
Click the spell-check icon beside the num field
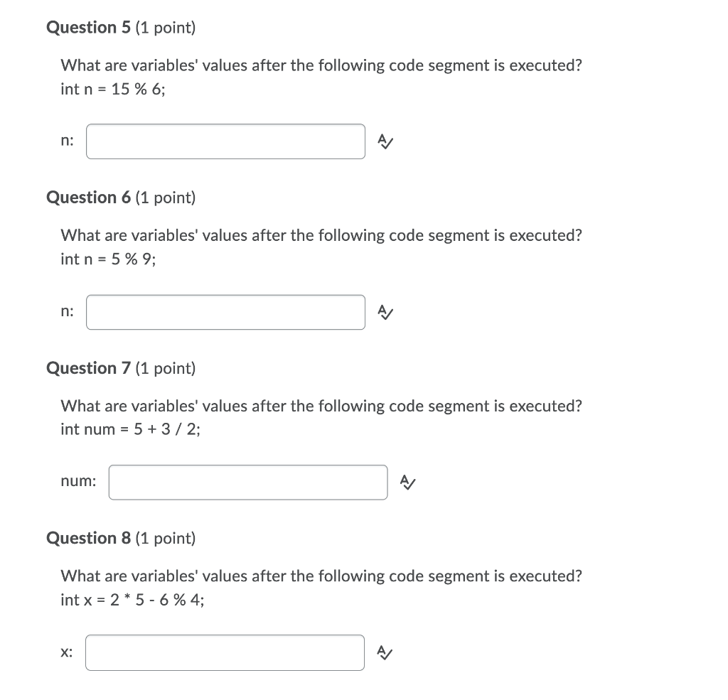tap(407, 482)
